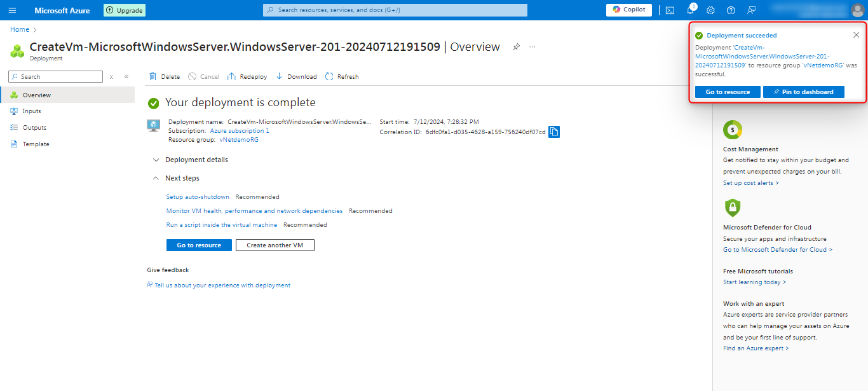This screenshot has height=391, width=868.
Task: Click Go to resource in notification
Action: pyautogui.click(x=728, y=92)
